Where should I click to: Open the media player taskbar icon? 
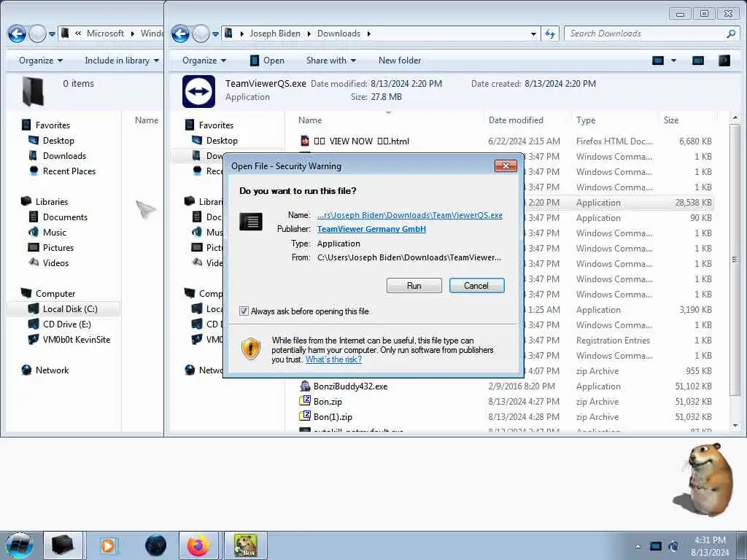click(x=108, y=545)
